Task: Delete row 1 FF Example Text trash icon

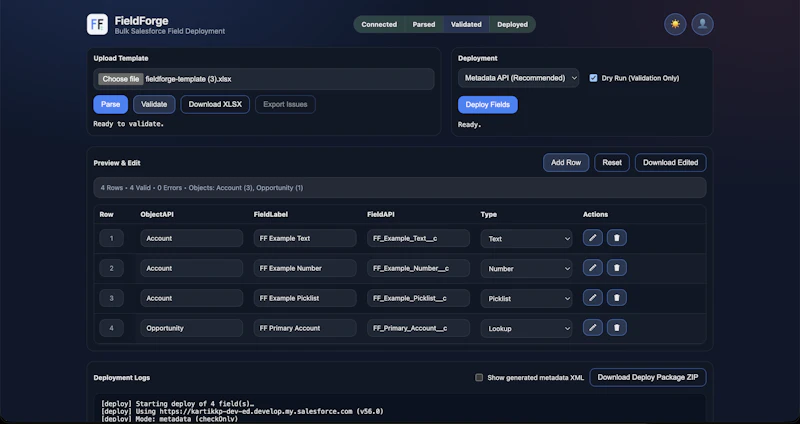Action: 616,238
